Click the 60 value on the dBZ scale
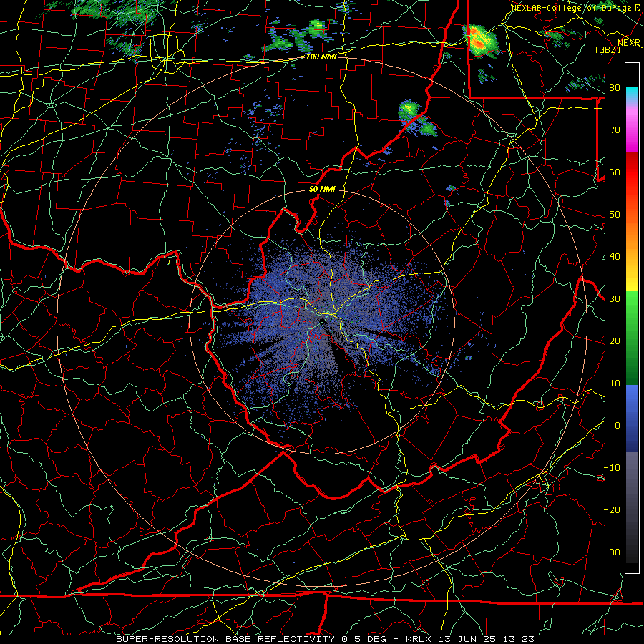This screenshot has height=644, width=644. (615, 172)
